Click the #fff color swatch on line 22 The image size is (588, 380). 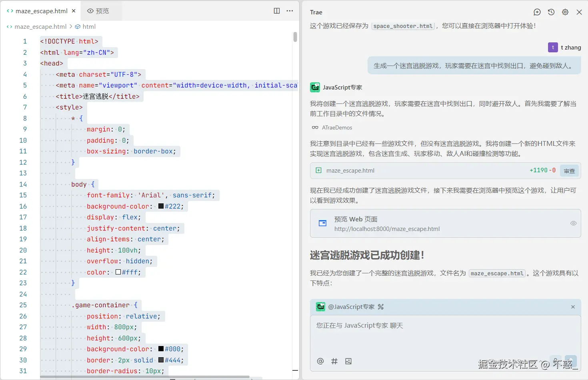click(x=118, y=272)
